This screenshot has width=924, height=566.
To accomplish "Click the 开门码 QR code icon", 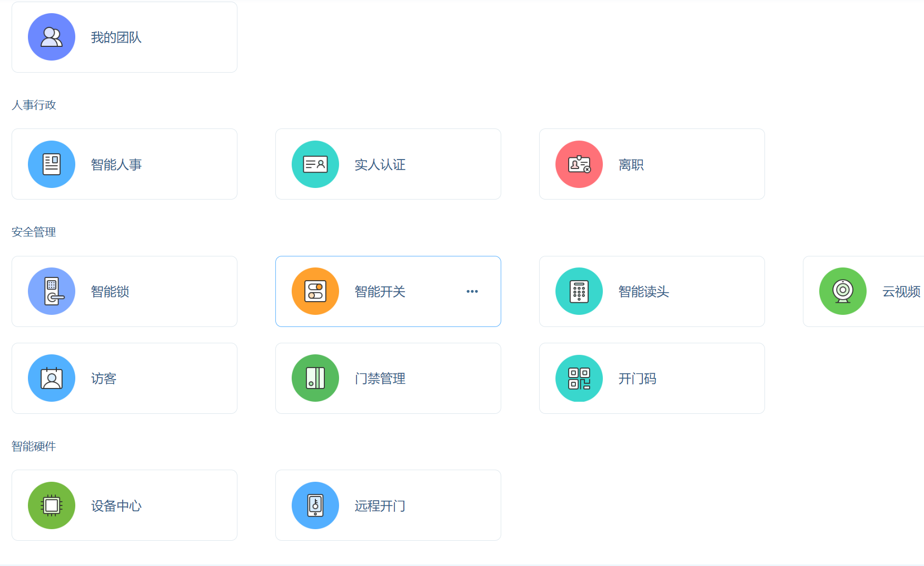I will coord(579,378).
